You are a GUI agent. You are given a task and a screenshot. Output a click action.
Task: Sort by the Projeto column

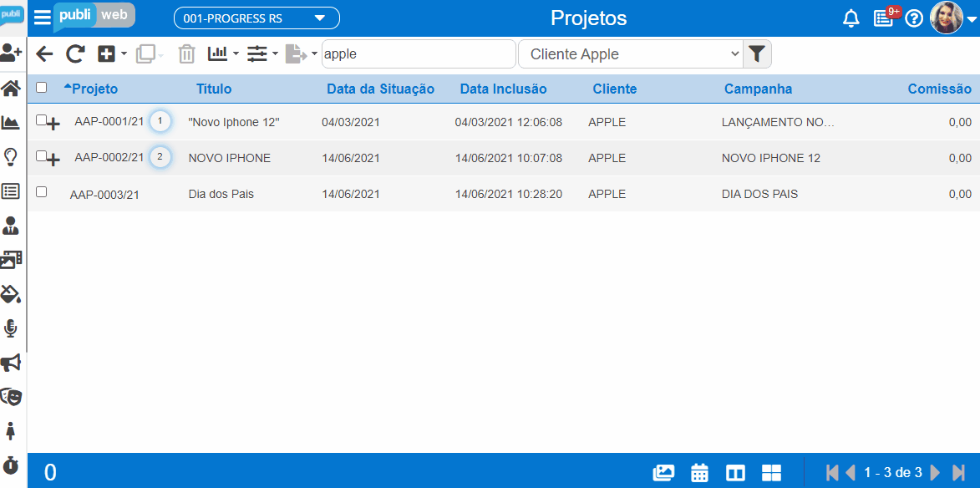95,89
